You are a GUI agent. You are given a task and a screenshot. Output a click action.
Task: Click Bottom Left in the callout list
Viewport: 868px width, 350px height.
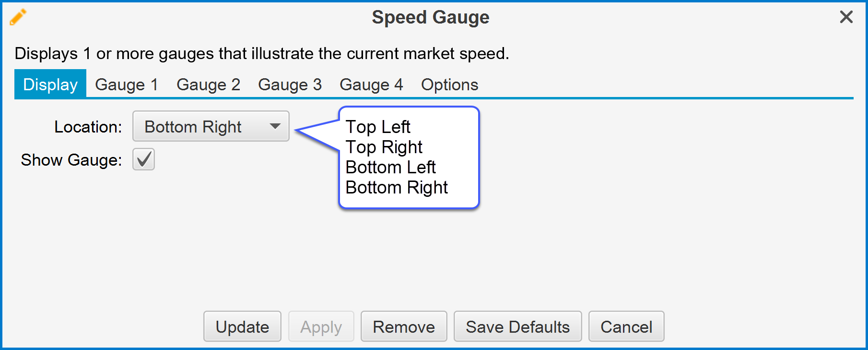click(x=390, y=167)
